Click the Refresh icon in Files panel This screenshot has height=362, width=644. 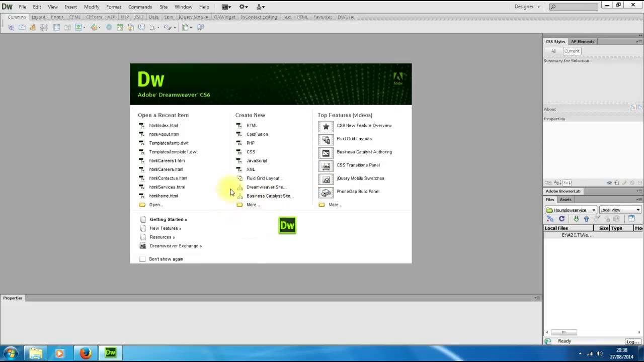pyautogui.click(x=561, y=219)
